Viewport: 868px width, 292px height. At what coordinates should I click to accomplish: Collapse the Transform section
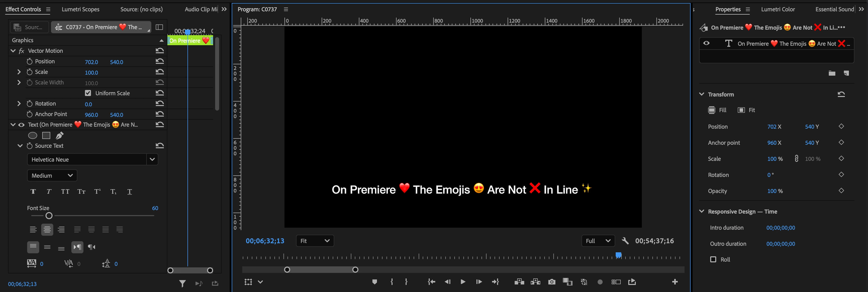[x=702, y=94]
